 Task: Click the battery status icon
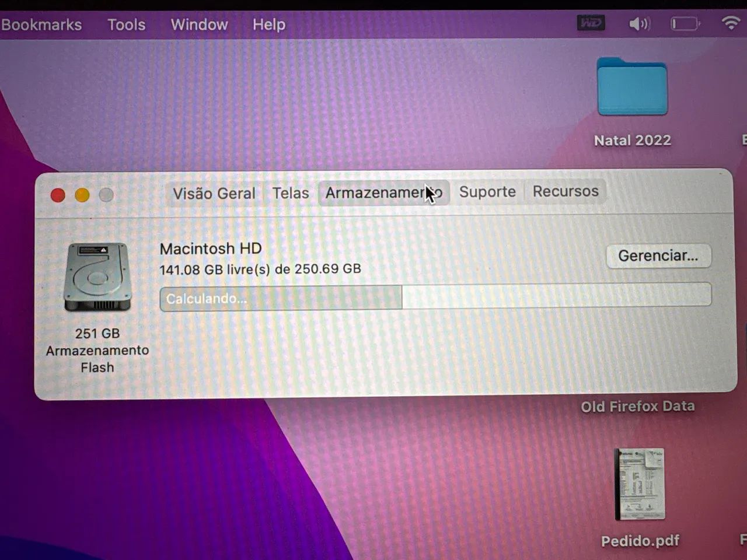685,24
